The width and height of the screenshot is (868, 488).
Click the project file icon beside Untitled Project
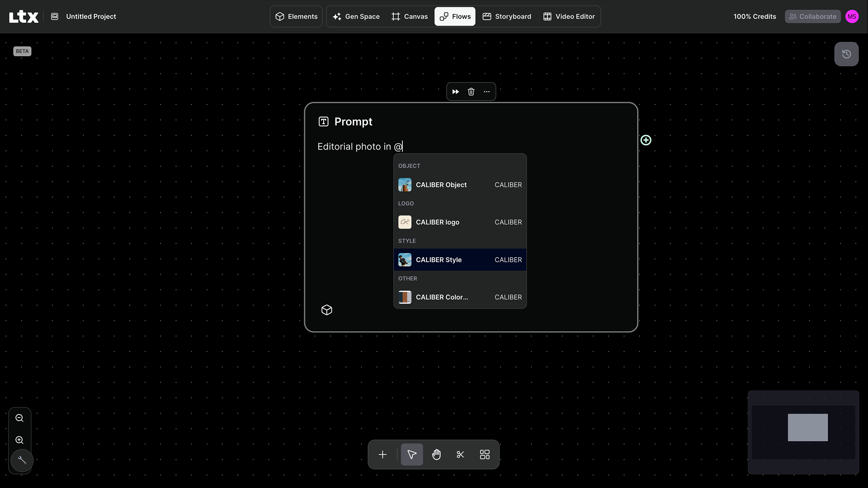55,16
